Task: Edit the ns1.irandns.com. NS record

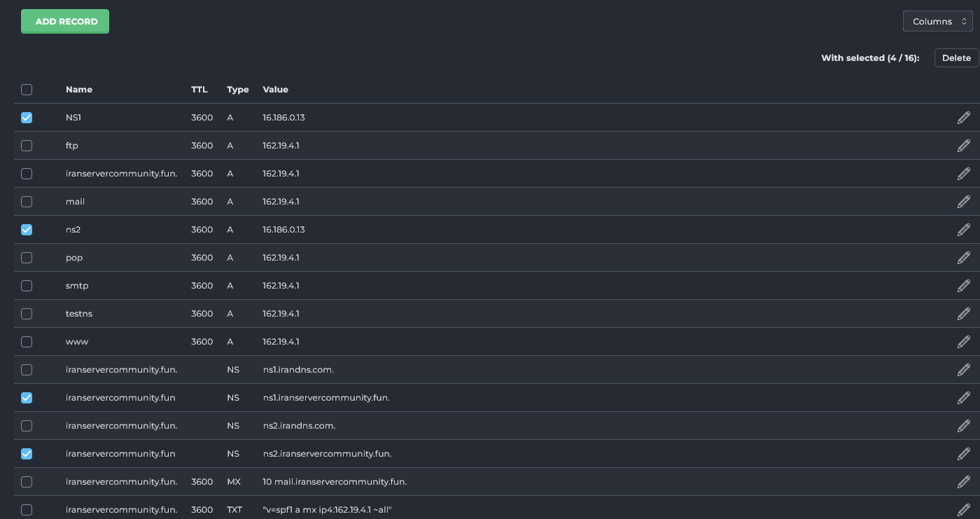Action: [x=963, y=370]
